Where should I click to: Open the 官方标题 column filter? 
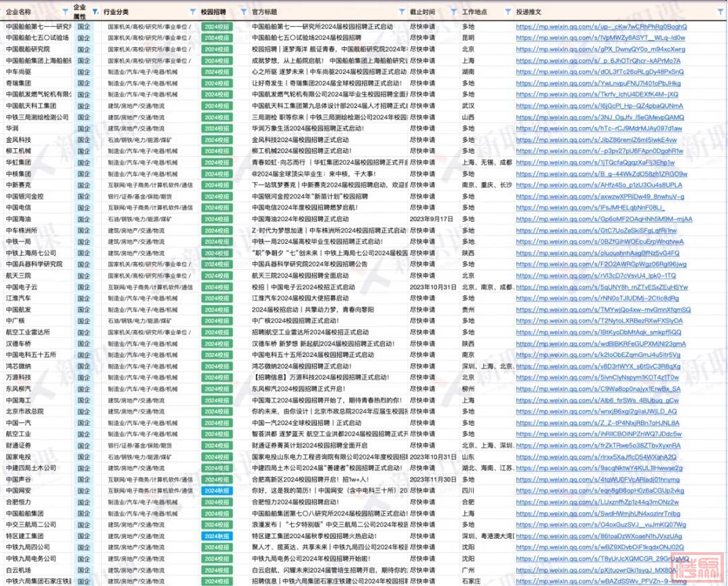[402, 11]
